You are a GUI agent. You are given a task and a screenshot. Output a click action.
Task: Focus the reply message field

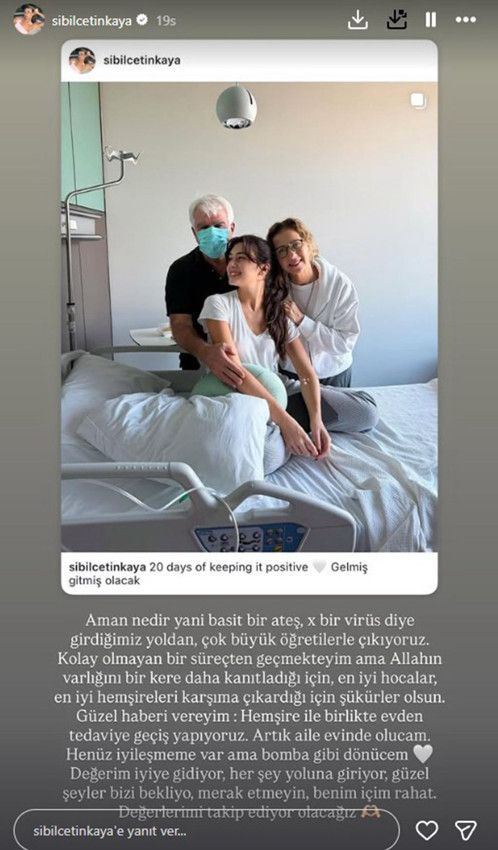(206, 830)
